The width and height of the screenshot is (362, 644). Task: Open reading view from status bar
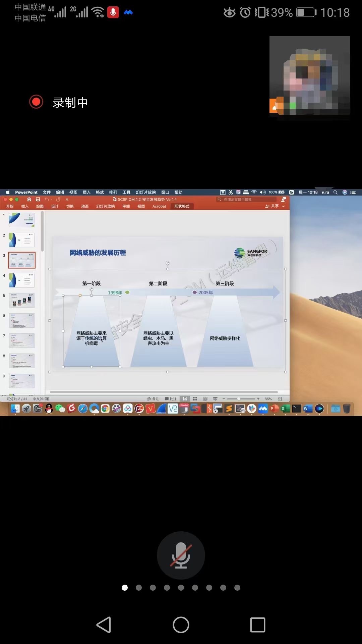click(x=205, y=399)
